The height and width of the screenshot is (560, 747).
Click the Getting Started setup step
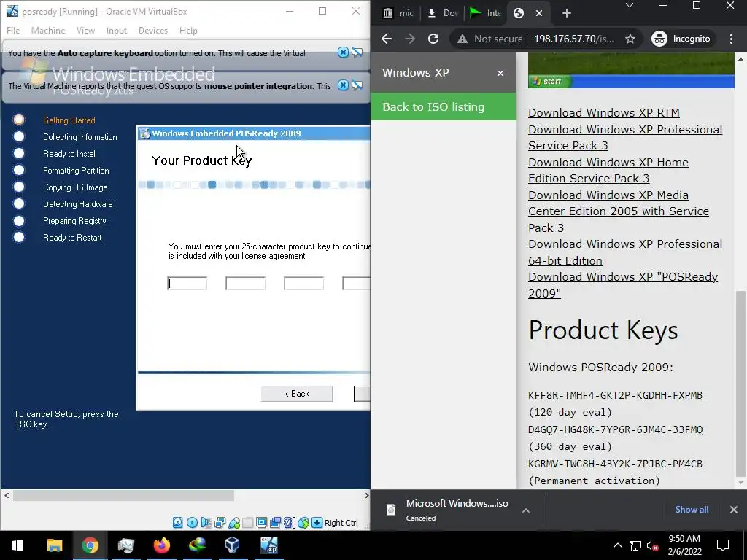69,120
